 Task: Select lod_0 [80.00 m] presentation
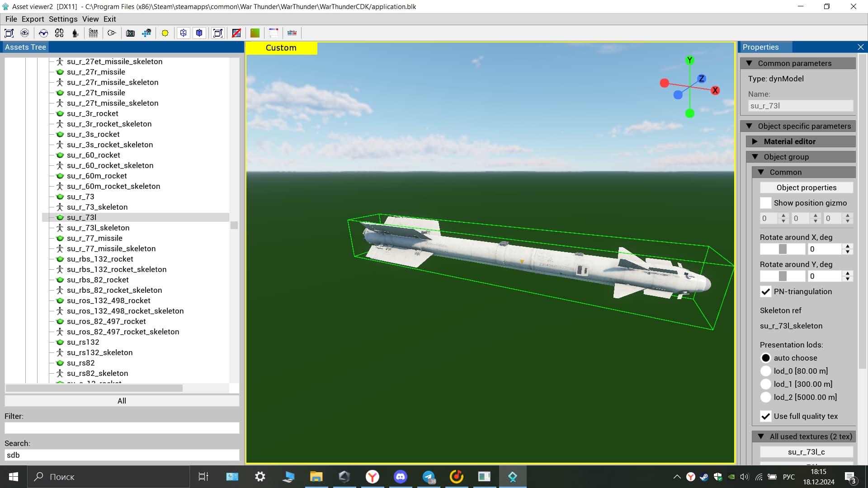pyautogui.click(x=766, y=371)
